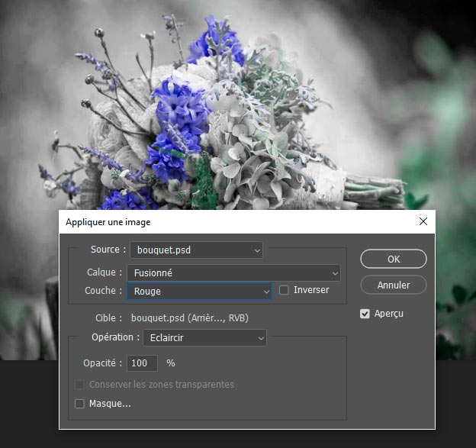
Task: Close the Appliquer une image dialog
Action: pyautogui.click(x=423, y=222)
